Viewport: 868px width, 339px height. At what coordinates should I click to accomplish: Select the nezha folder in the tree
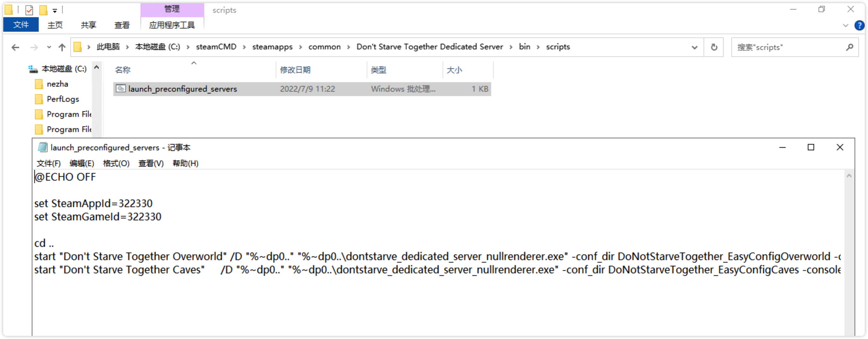point(57,84)
